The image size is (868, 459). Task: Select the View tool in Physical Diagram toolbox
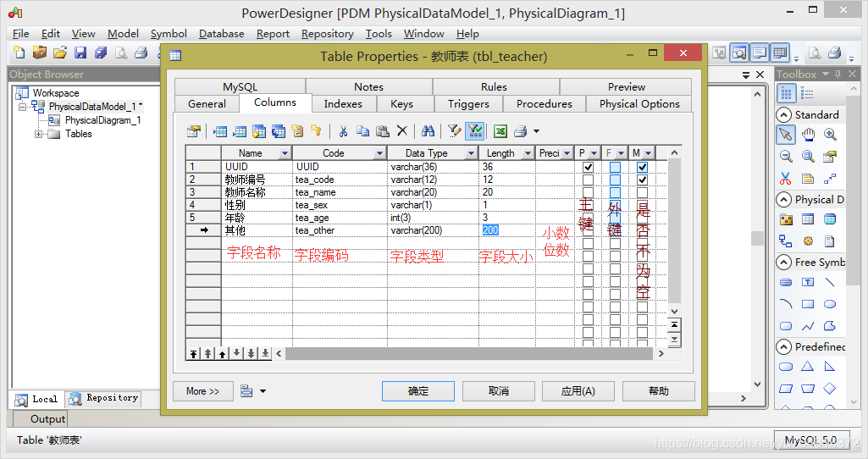830,219
